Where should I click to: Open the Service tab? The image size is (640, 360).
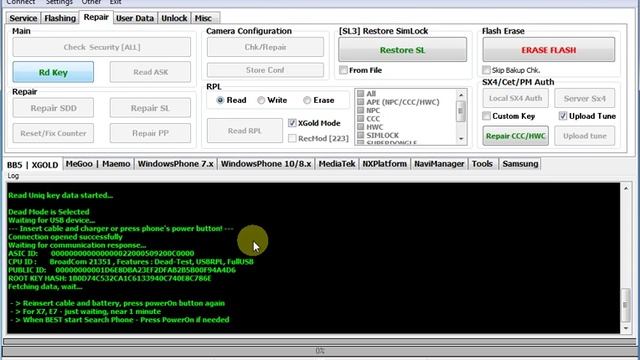tap(23, 18)
